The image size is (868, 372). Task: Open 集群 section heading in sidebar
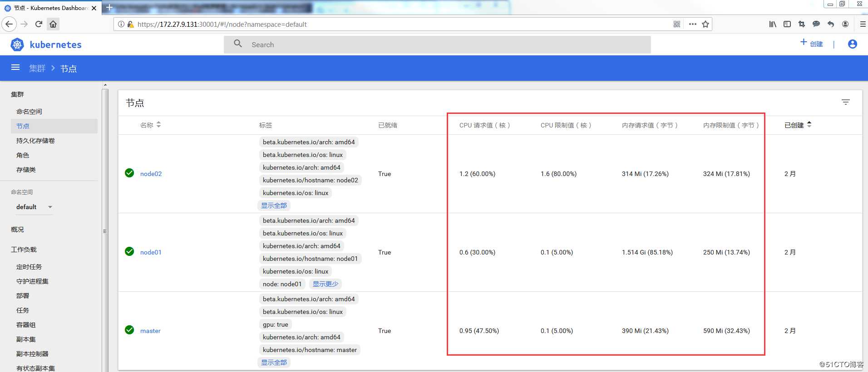pos(17,94)
